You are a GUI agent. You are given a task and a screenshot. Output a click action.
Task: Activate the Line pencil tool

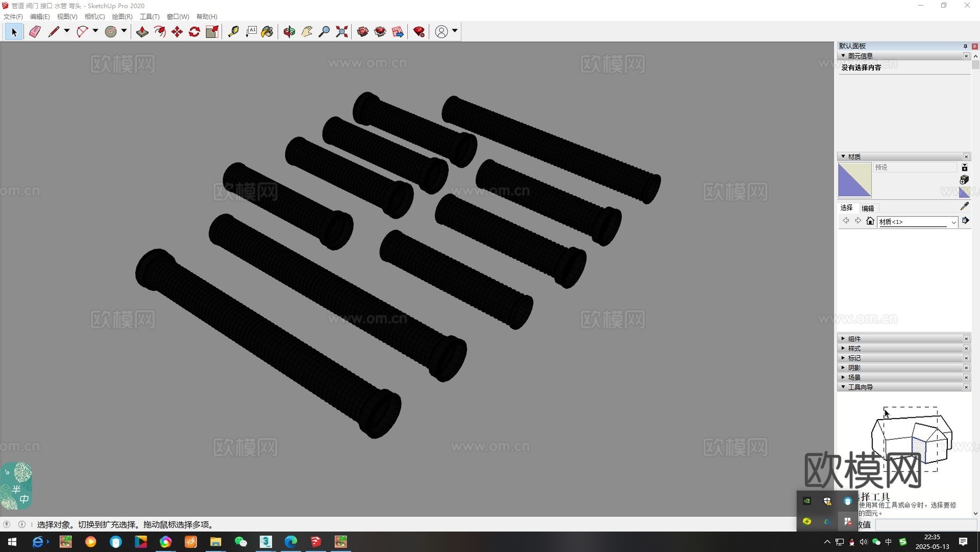coord(53,32)
